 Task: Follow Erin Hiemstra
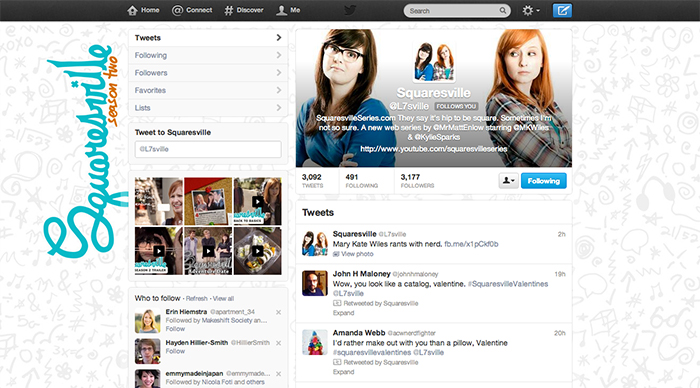tap(175, 329)
